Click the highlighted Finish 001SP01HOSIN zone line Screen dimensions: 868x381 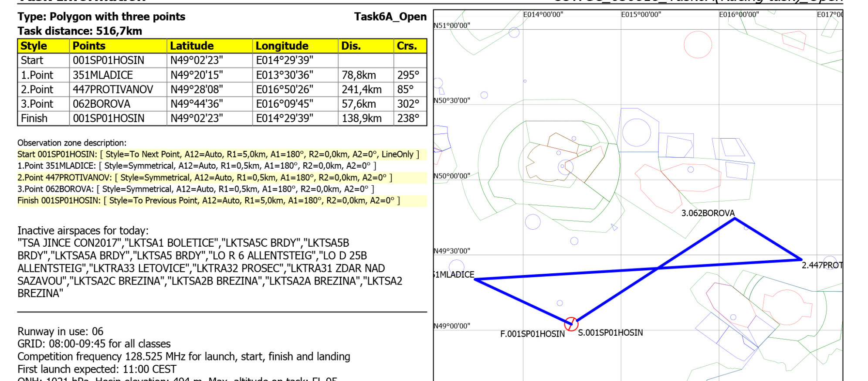tap(208, 201)
